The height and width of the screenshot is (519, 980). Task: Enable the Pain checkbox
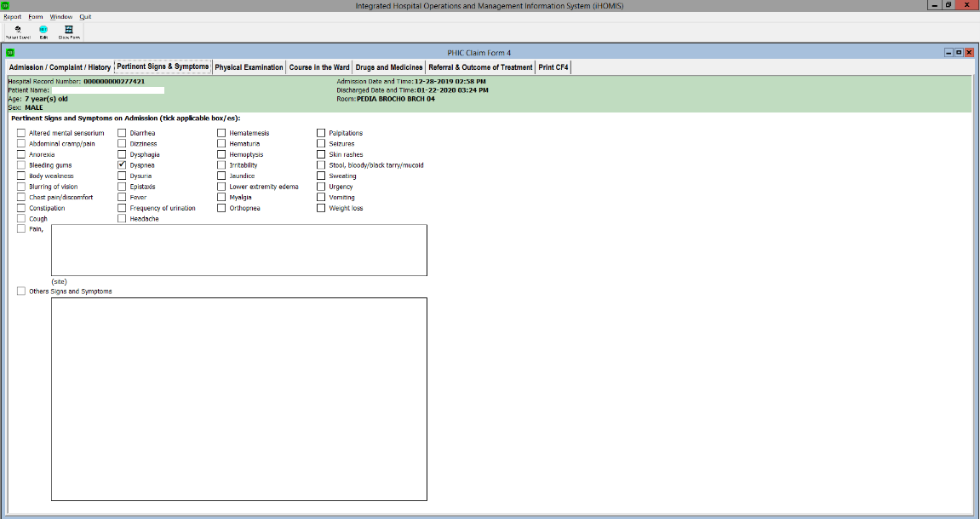pyautogui.click(x=21, y=229)
